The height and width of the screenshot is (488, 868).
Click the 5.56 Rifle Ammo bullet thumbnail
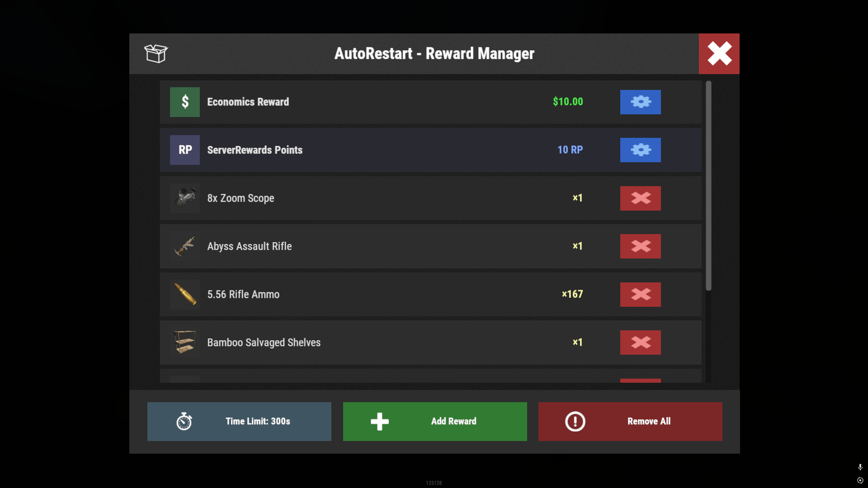tap(185, 295)
